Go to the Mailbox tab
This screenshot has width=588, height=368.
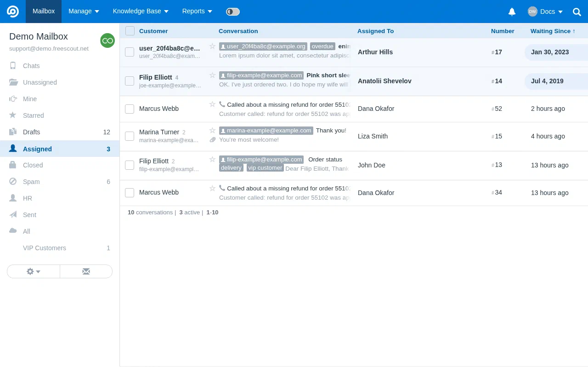click(x=44, y=11)
